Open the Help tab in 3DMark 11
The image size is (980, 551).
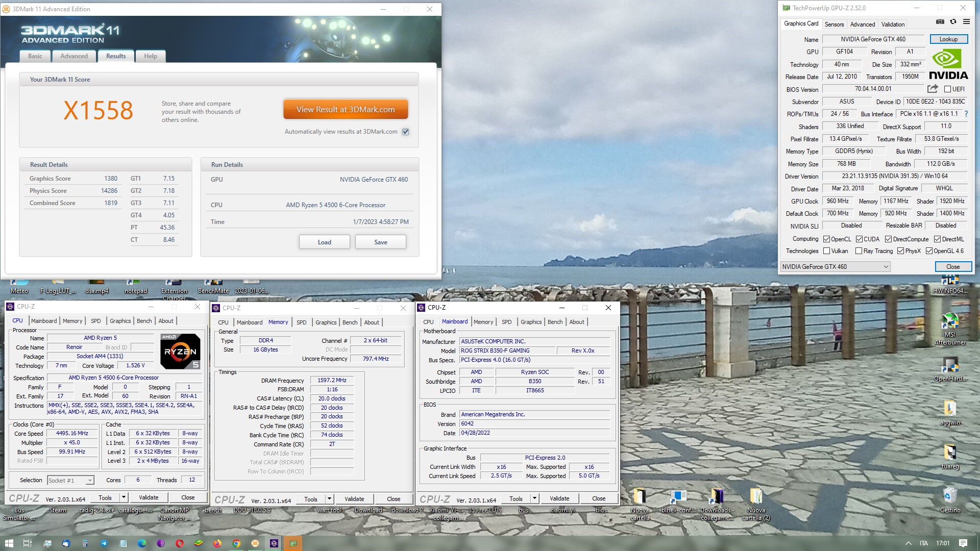coord(151,56)
